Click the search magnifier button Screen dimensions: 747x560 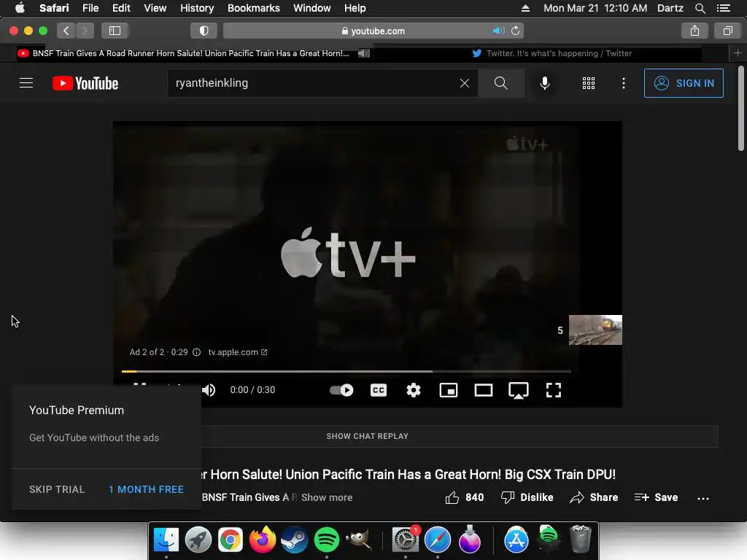[x=500, y=83]
